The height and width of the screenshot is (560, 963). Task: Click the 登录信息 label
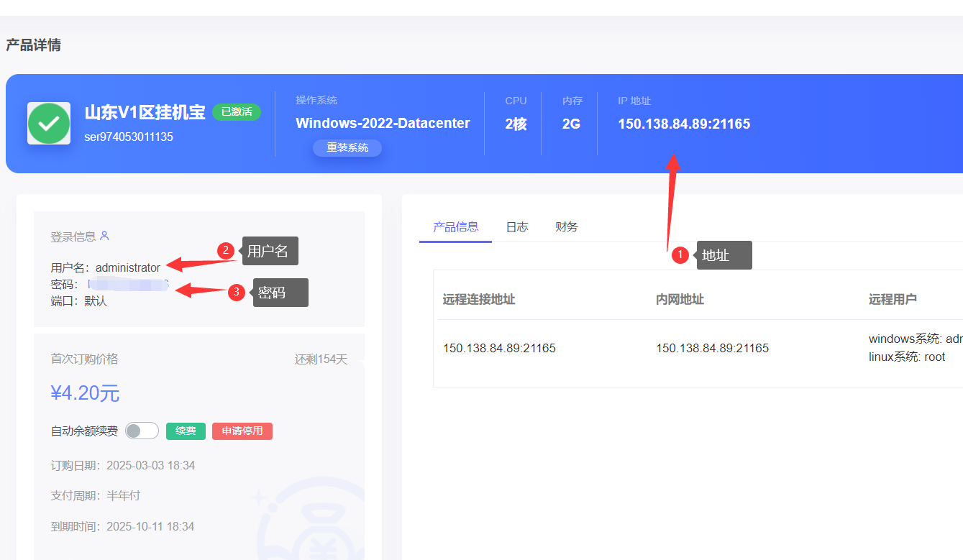pyautogui.click(x=73, y=236)
